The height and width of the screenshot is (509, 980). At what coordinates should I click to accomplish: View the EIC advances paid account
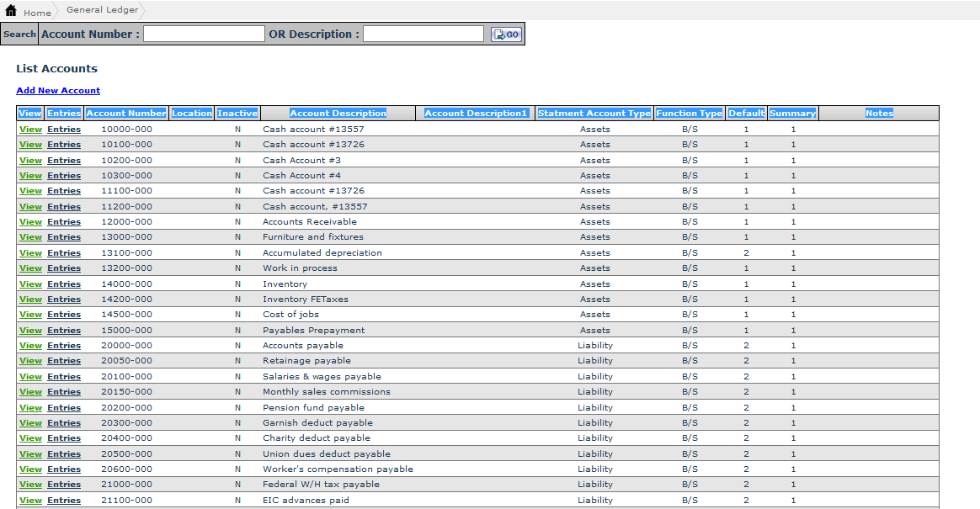point(30,501)
